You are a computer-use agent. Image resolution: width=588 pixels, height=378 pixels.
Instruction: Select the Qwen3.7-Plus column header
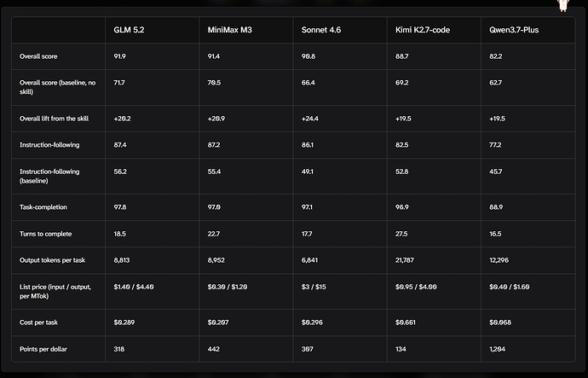(514, 30)
